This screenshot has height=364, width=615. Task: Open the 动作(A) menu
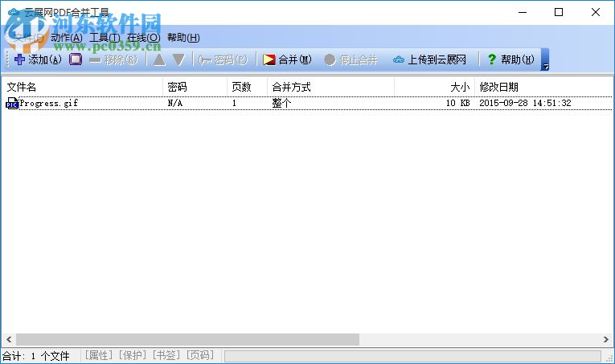[67, 38]
